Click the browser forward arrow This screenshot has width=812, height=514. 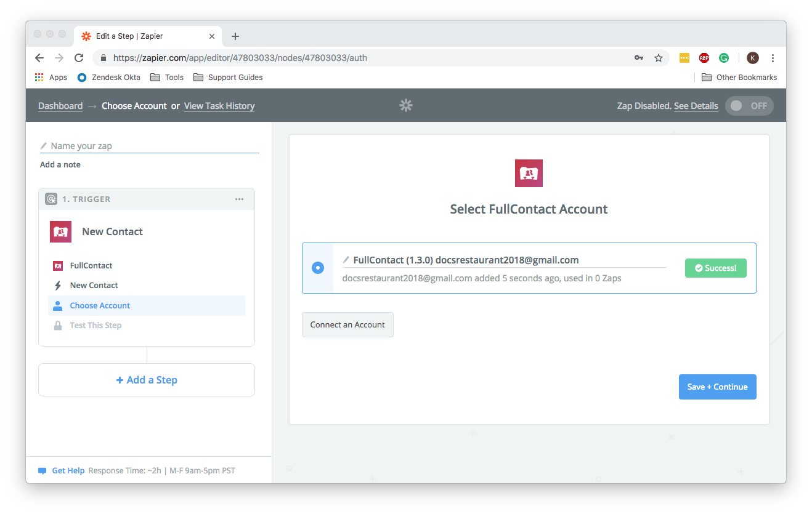(x=59, y=58)
